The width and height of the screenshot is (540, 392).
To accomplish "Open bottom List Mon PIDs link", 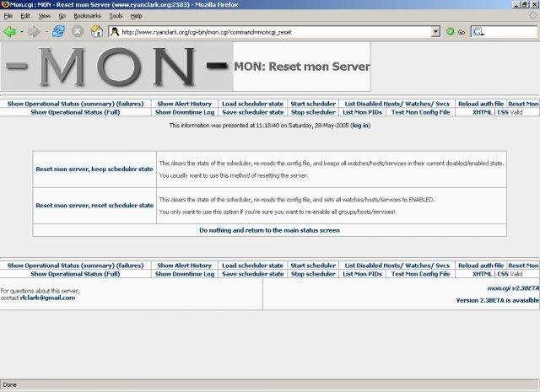I will (x=362, y=274).
